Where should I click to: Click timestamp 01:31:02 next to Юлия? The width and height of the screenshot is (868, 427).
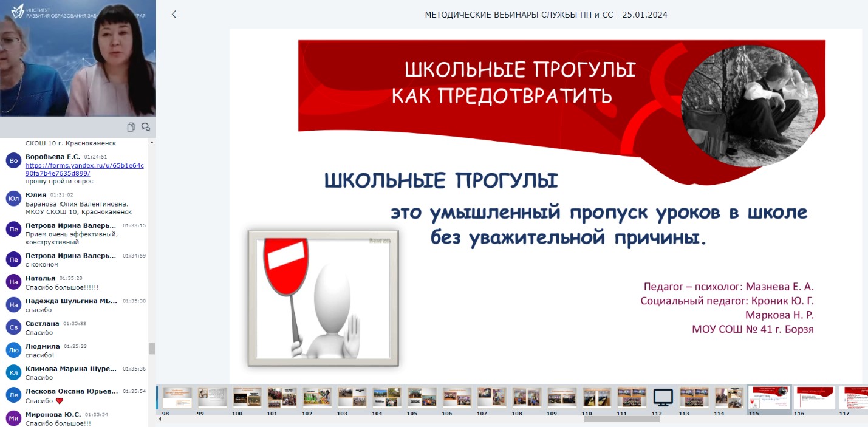pyautogui.click(x=62, y=195)
